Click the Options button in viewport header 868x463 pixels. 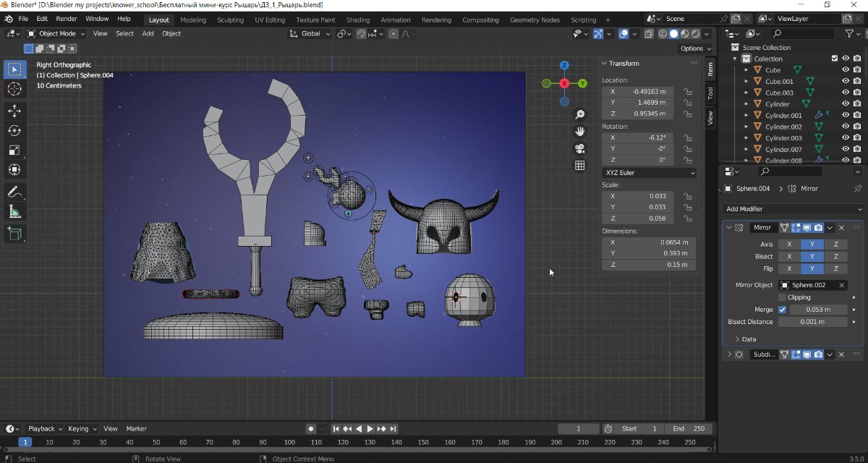click(695, 48)
